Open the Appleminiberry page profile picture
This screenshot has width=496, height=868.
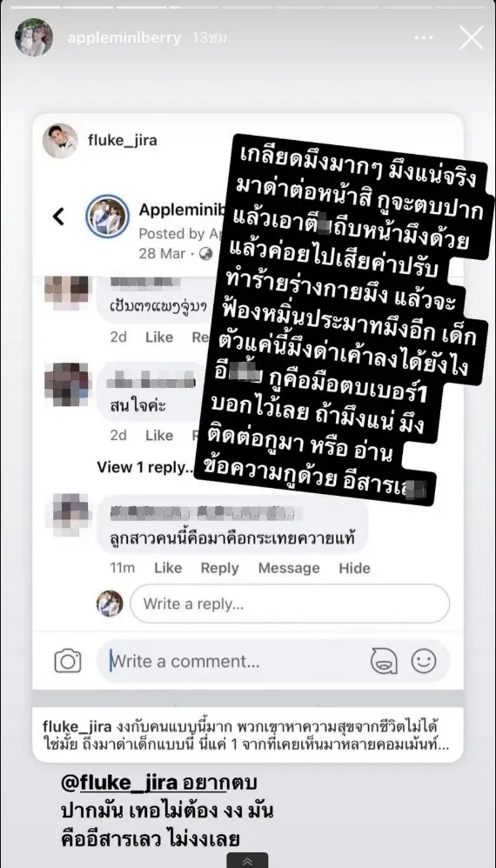tap(107, 217)
